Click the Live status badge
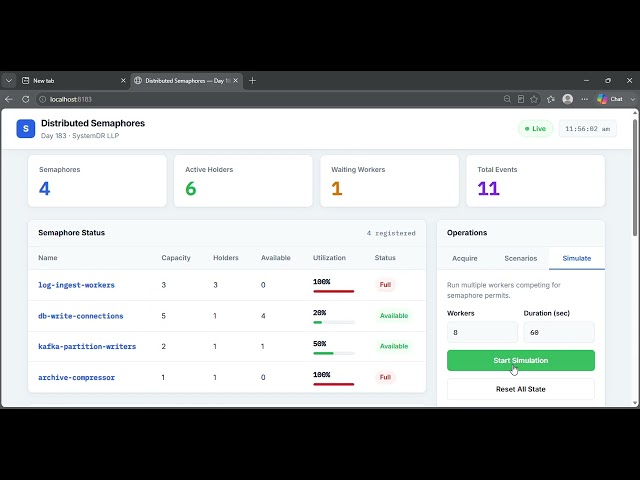The image size is (640, 480). point(536,129)
